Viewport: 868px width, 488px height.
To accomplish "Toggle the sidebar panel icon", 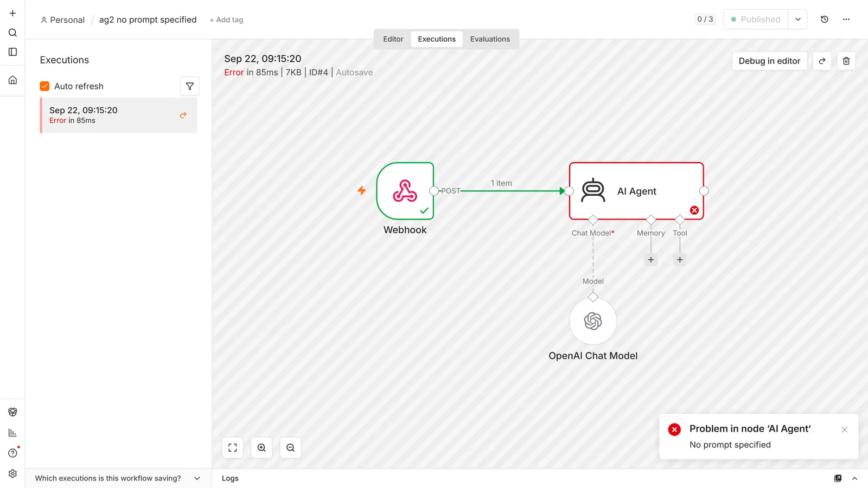I will (x=12, y=52).
